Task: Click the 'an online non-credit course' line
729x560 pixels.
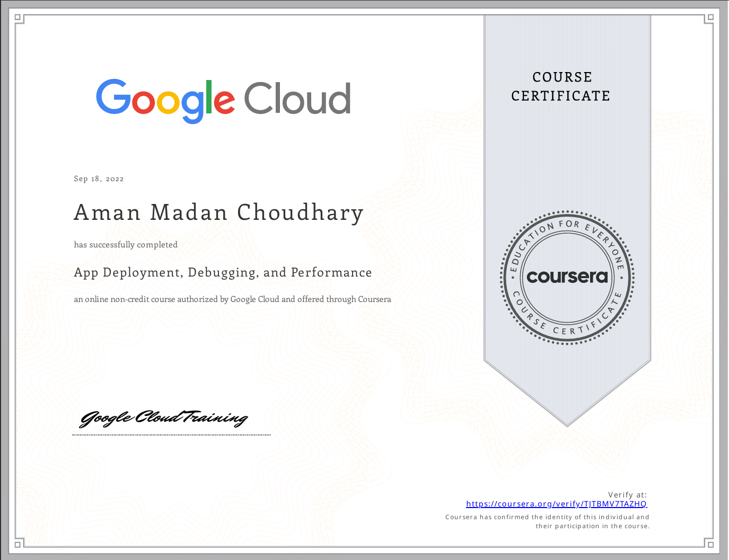Action: (x=232, y=299)
